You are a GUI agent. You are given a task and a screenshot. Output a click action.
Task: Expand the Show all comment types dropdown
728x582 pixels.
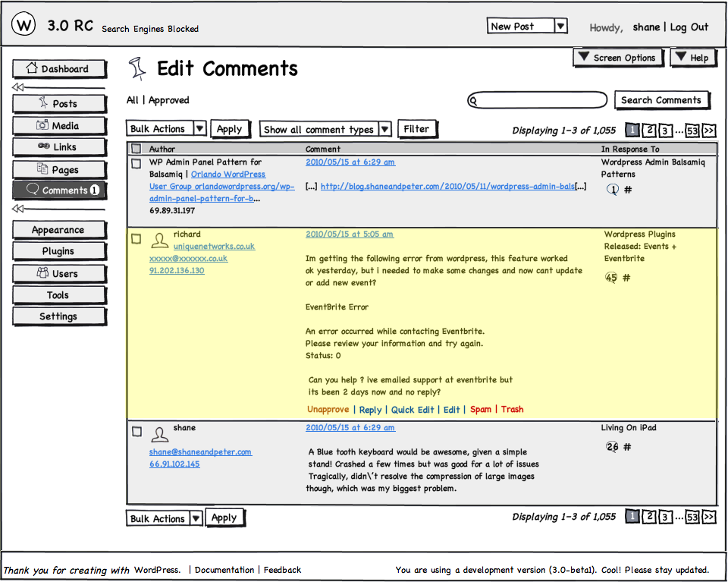[385, 129]
